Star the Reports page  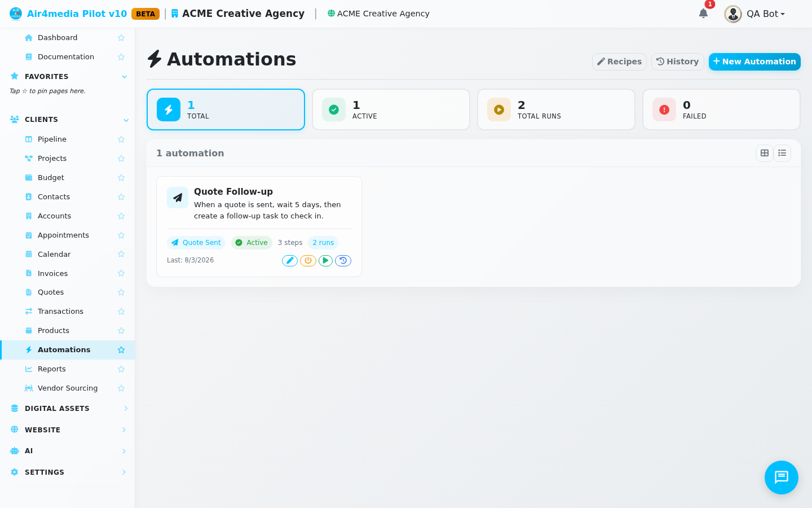(x=121, y=369)
